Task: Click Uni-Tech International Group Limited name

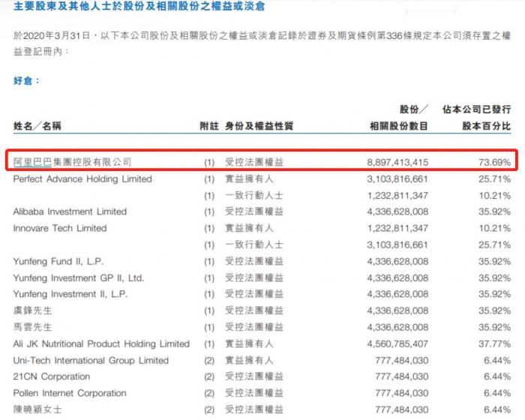Action: coord(91,361)
